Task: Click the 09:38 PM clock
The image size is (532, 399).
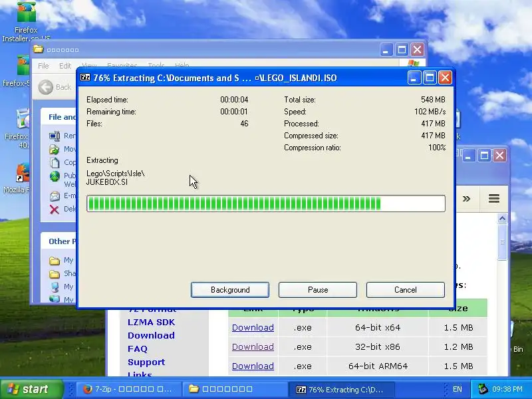Action: [507, 389]
